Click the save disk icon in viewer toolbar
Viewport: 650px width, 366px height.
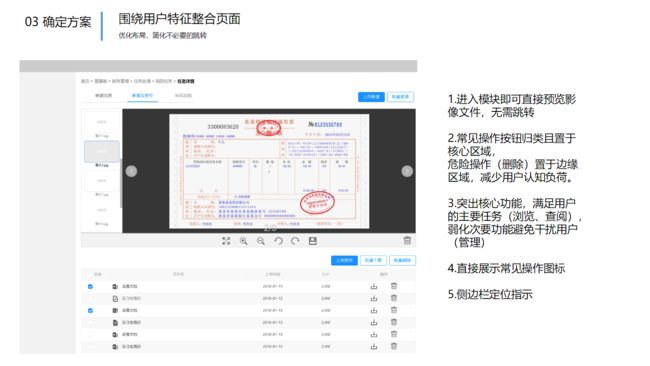click(313, 241)
